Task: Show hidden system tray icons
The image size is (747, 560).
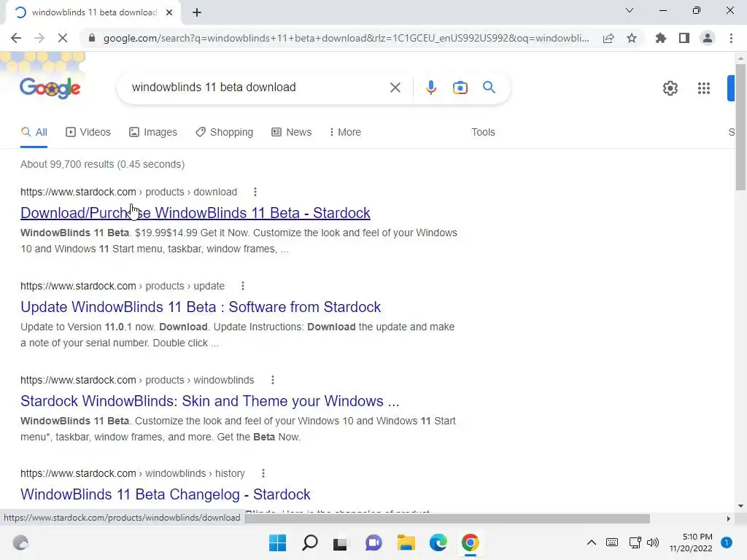Action: pos(591,542)
